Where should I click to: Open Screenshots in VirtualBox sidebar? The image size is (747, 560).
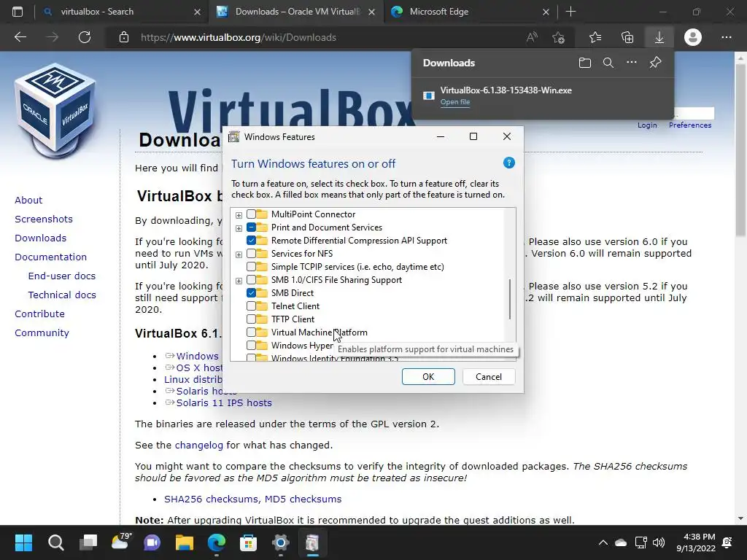pyautogui.click(x=44, y=219)
